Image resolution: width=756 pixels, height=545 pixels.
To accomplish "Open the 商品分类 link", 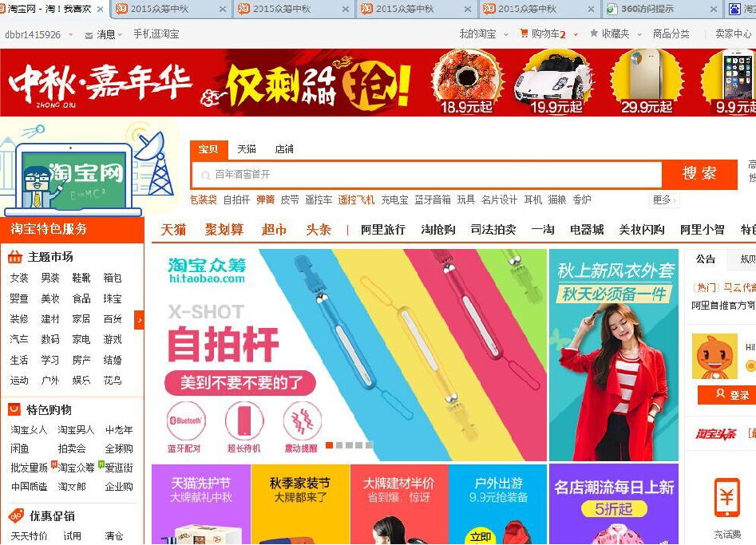I will coord(671,34).
